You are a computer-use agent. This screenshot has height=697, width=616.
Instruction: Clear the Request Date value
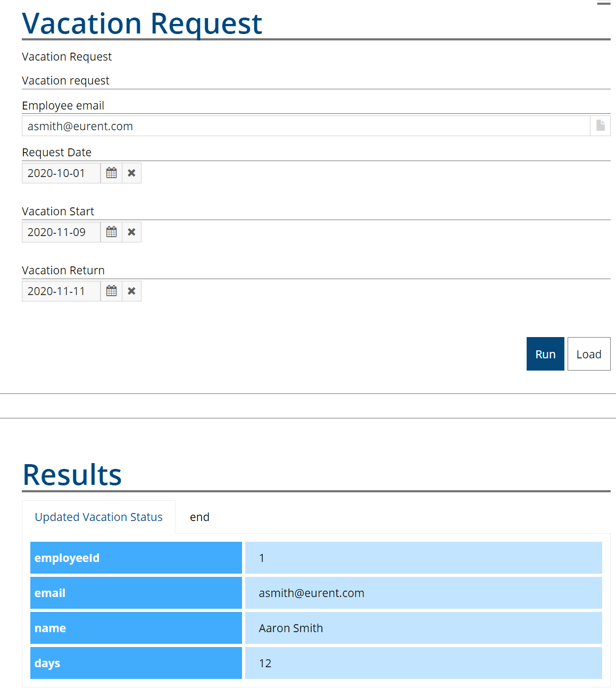[131, 173]
